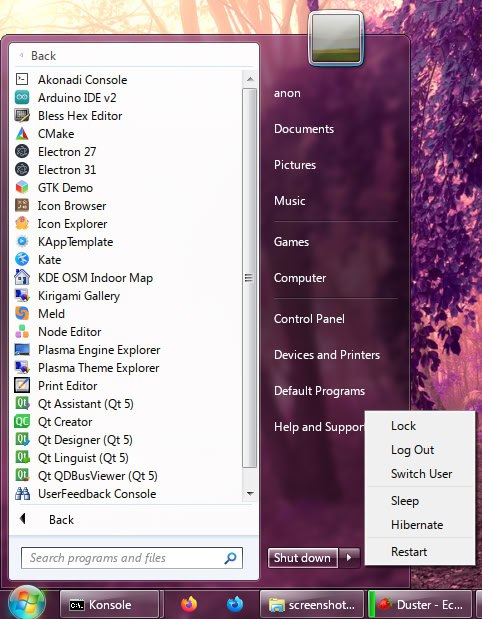Open Bless Hex Editor icon
Viewport: 482px width, 619px height.
pos(22,116)
